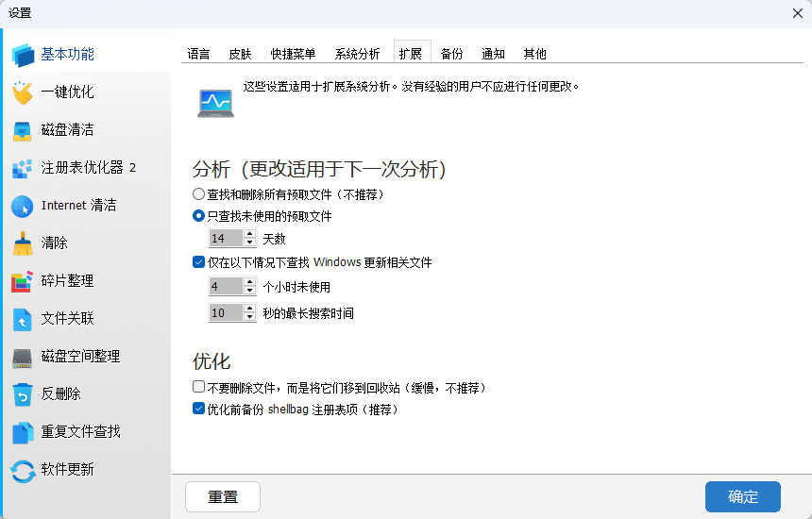Toggle Windows 更新相关文件 checkbox
This screenshot has width=812, height=519.
coord(198,262)
